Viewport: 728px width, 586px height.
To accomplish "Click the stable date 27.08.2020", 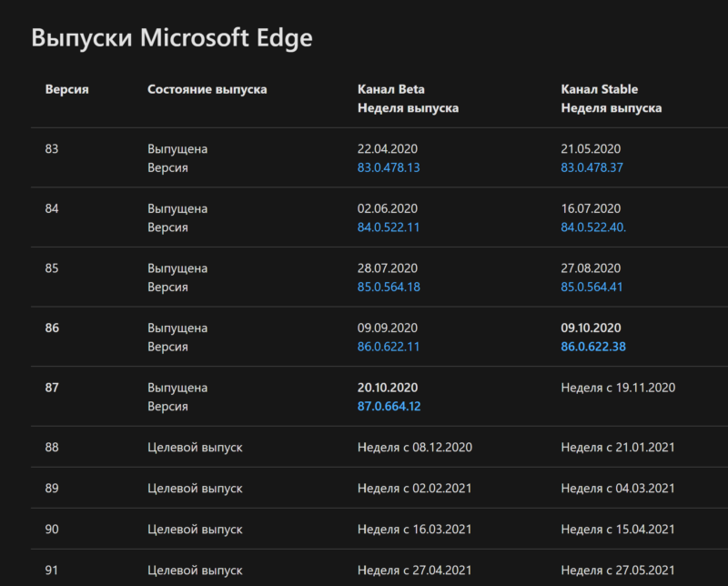I will [x=591, y=268].
